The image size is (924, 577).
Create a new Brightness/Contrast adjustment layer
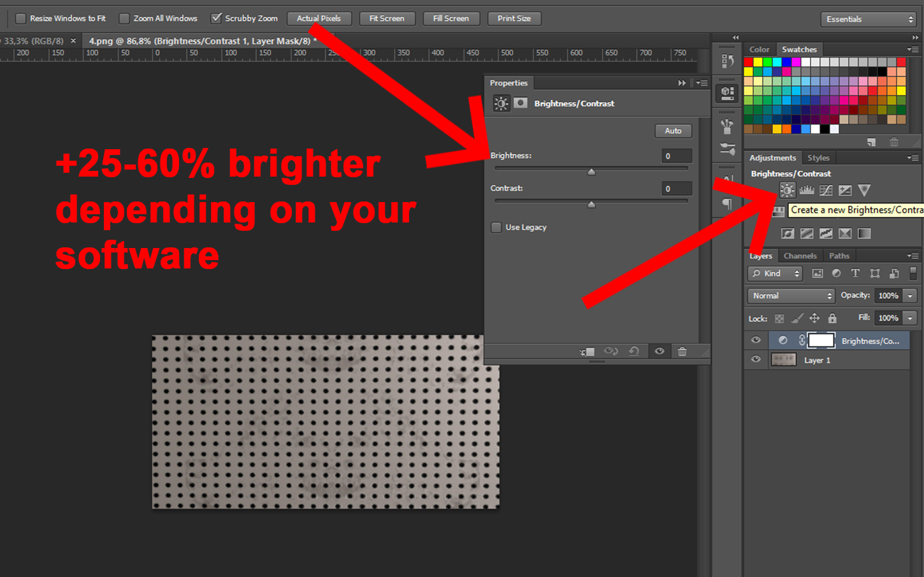point(788,190)
